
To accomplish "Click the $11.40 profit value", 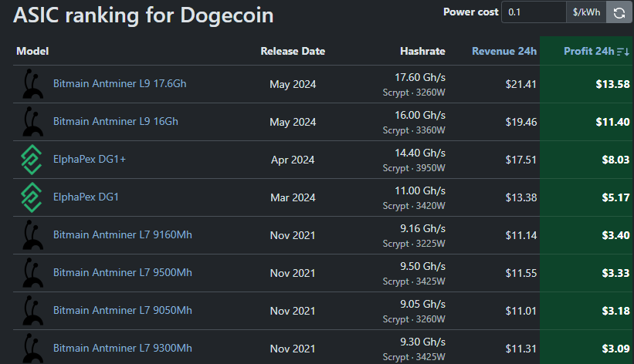I will (612, 122).
